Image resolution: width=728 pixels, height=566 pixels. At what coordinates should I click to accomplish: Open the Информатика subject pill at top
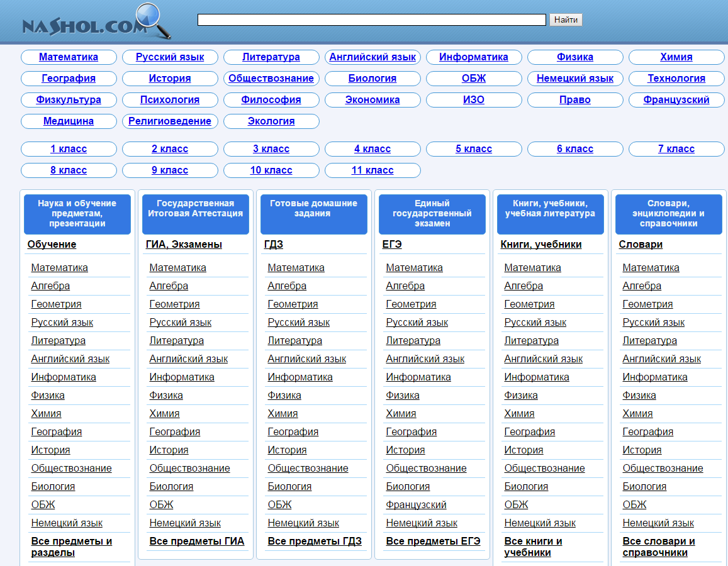474,57
